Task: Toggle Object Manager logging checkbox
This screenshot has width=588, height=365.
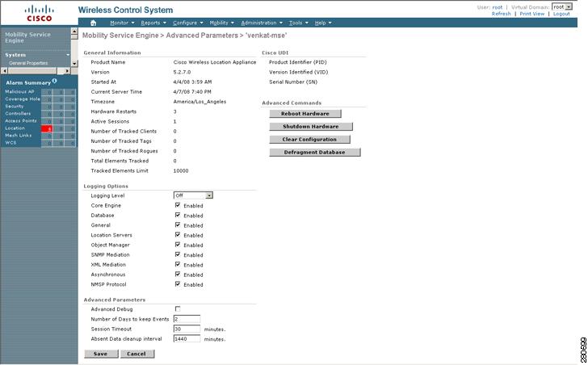Action: click(178, 245)
